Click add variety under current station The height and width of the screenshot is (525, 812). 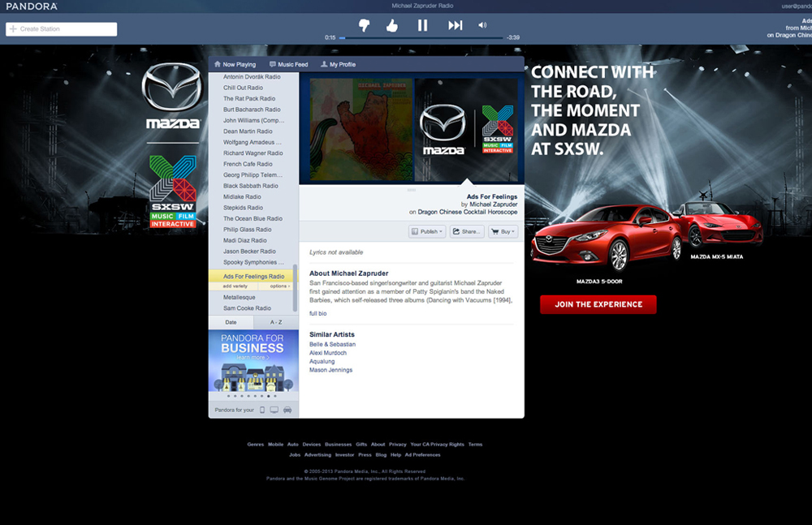(x=235, y=286)
